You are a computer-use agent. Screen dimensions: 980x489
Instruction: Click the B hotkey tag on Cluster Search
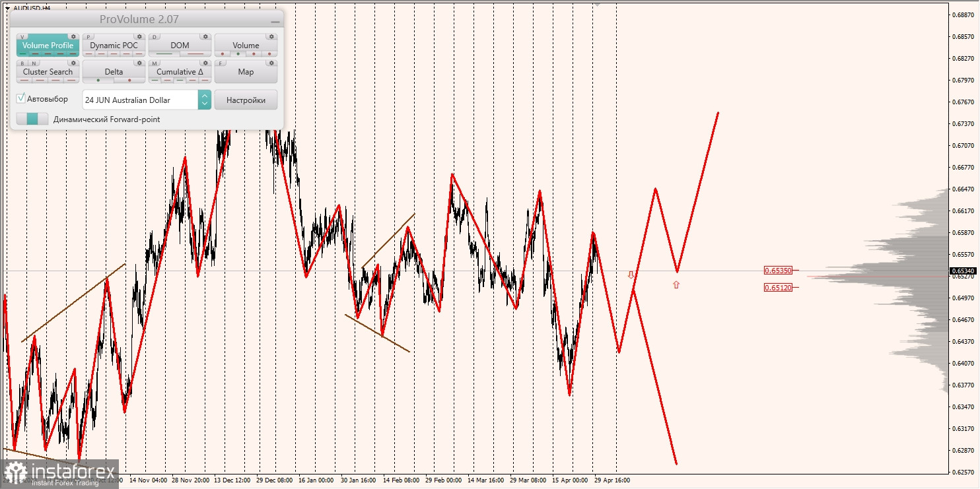(22, 63)
